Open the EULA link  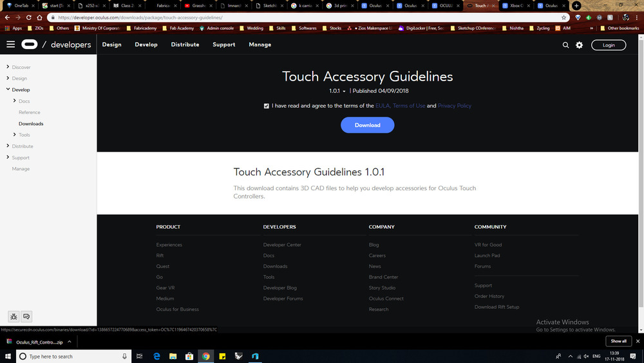pyautogui.click(x=383, y=106)
